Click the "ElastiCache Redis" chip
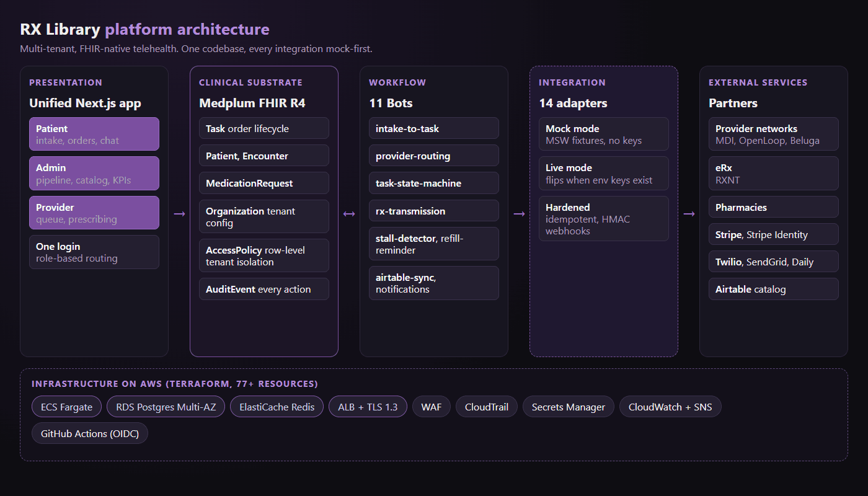Viewport: 868px width, 496px height. click(277, 407)
